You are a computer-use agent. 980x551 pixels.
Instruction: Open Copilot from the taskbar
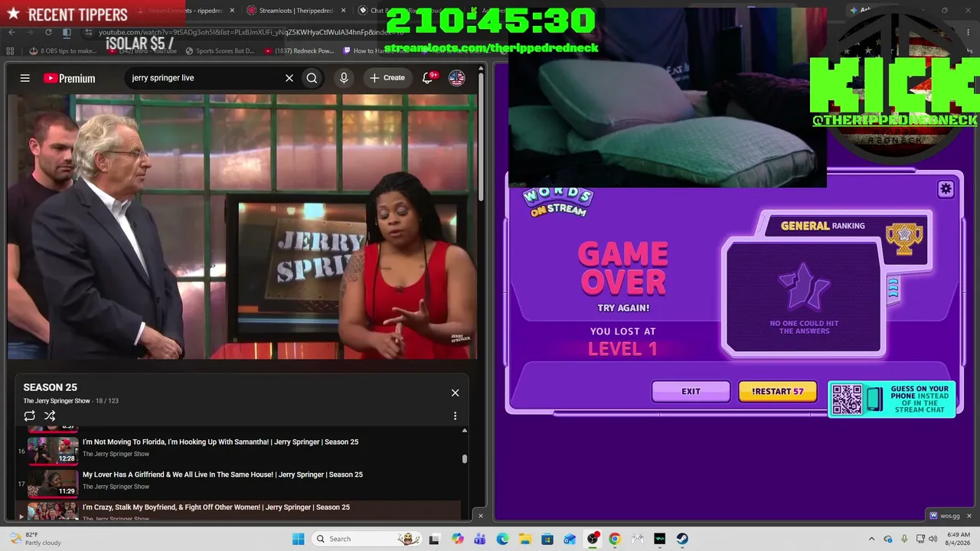click(x=458, y=539)
